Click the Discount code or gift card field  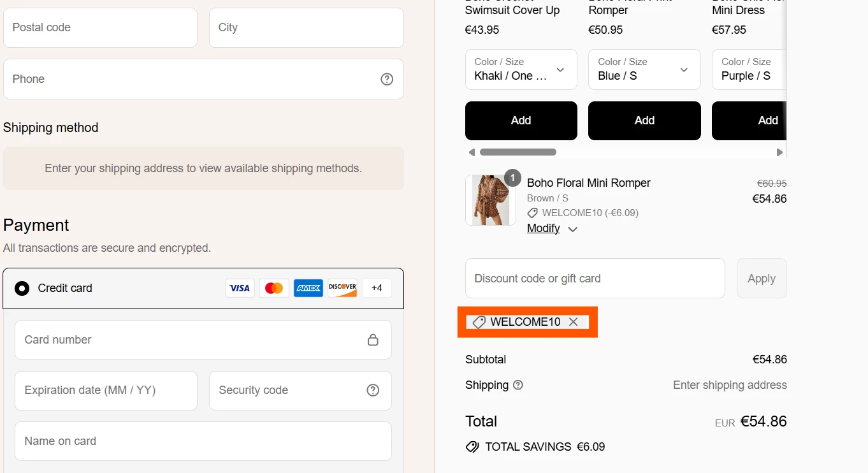(595, 279)
